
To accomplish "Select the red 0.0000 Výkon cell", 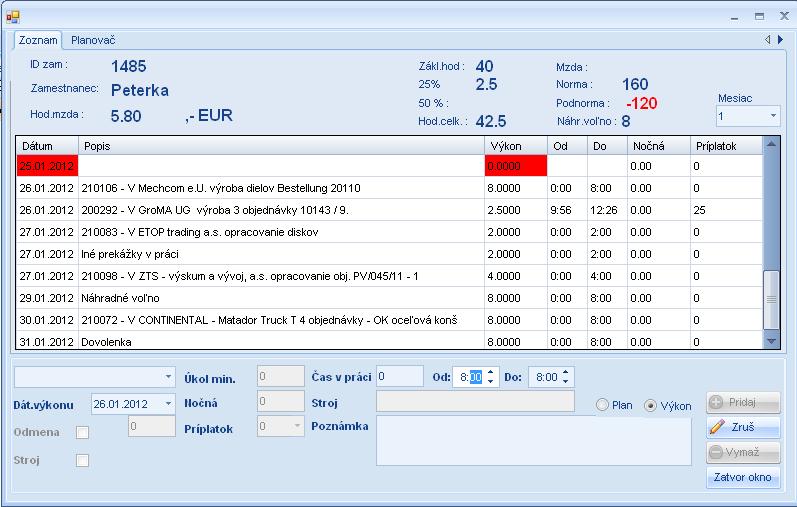I will 515,166.
